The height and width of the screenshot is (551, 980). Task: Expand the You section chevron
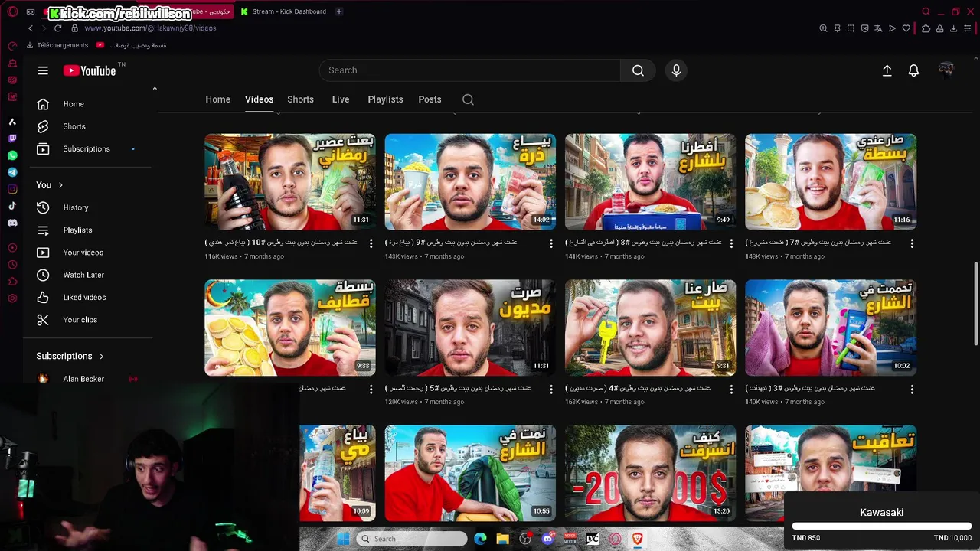60,185
